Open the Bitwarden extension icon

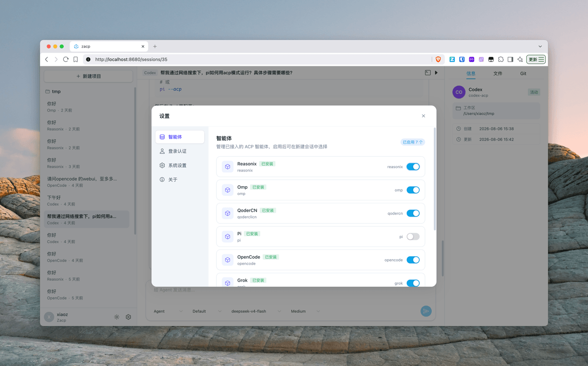tap(462, 59)
